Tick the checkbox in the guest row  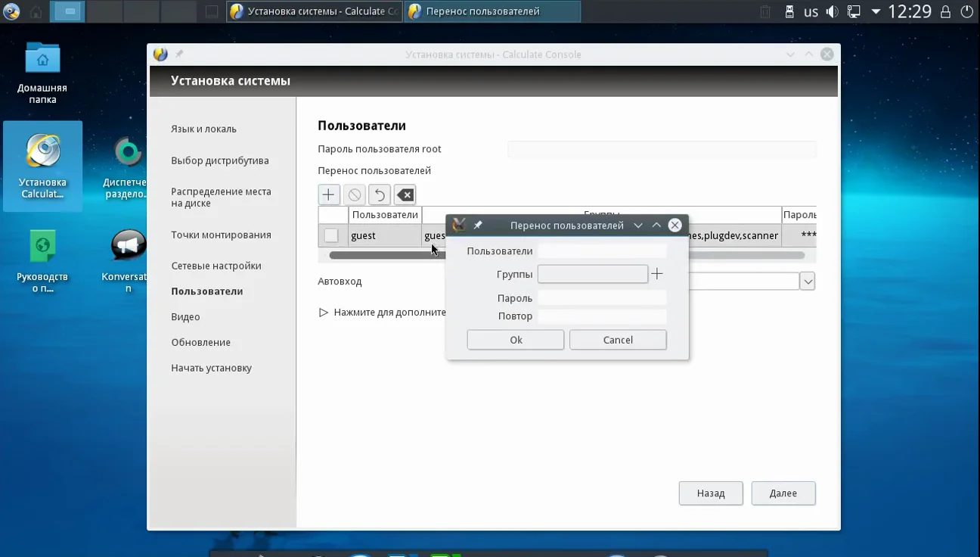tap(331, 235)
